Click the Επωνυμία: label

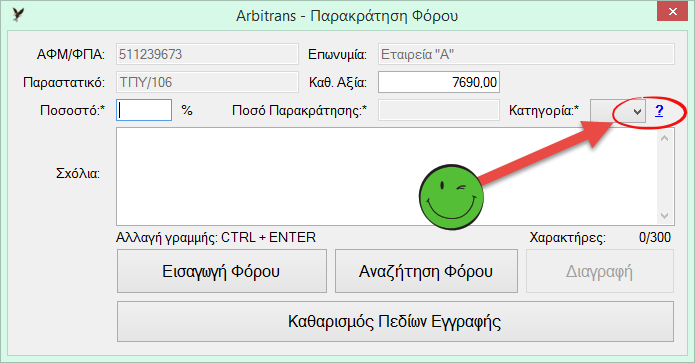tap(337, 55)
